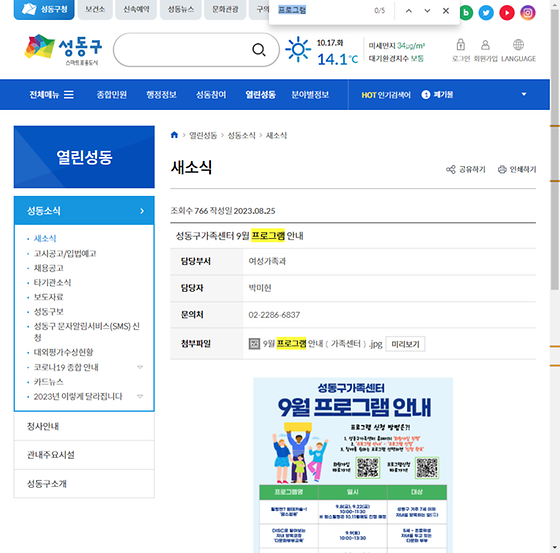Open the YouTube social icon
The image size is (560, 553).
tap(507, 13)
